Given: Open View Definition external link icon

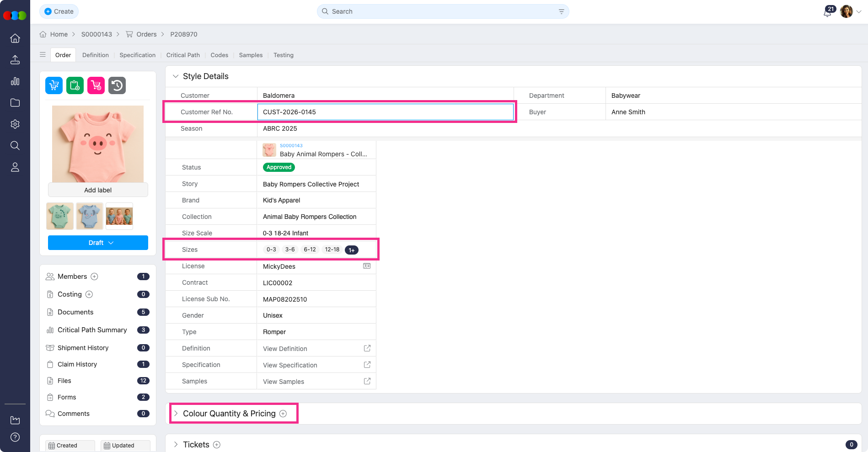Looking at the screenshot, I should click(367, 348).
